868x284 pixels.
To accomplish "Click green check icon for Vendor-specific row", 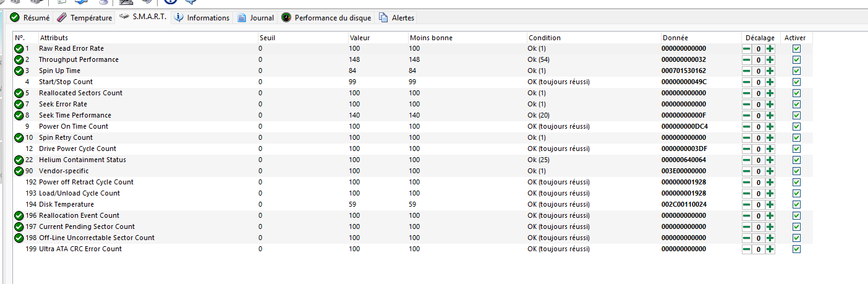I will pyautogui.click(x=19, y=171).
